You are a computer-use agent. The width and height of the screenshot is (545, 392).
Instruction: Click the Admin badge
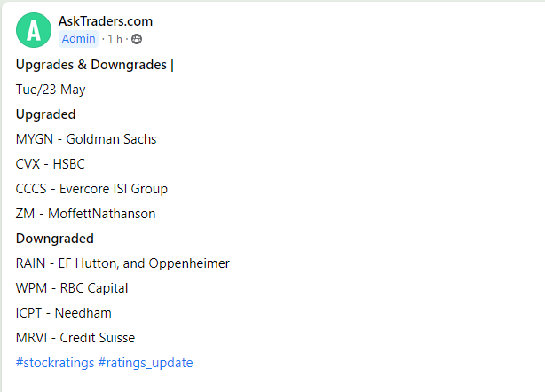(x=79, y=39)
